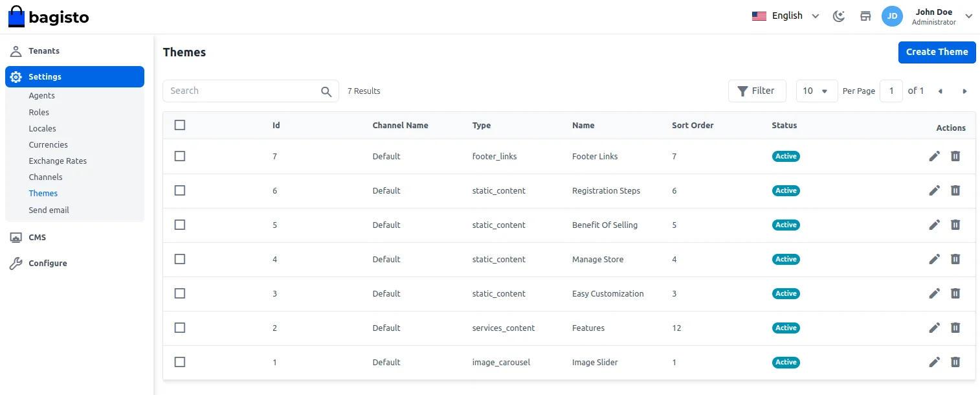
Task: Navigate to the CMS menu
Action: click(37, 237)
